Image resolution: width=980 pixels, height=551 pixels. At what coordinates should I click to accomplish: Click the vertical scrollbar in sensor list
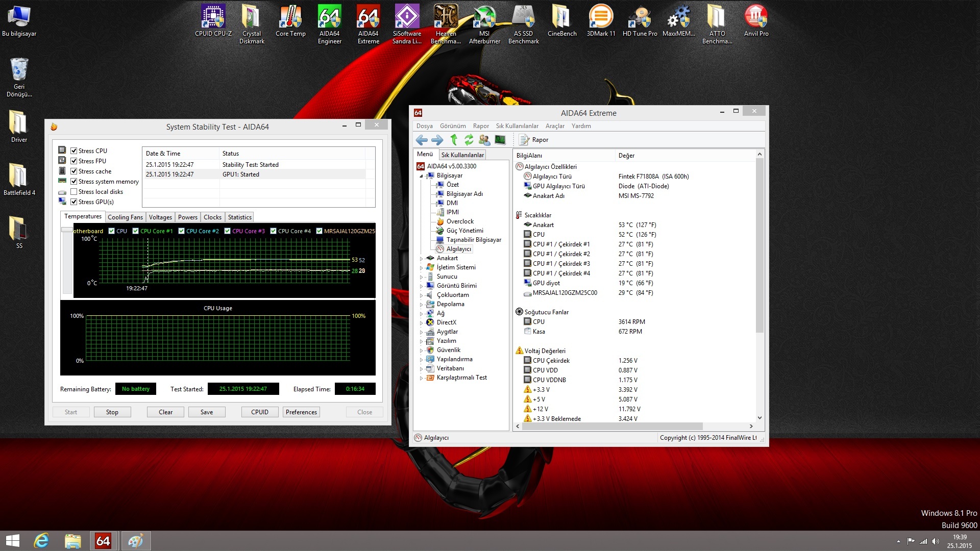click(x=759, y=245)
